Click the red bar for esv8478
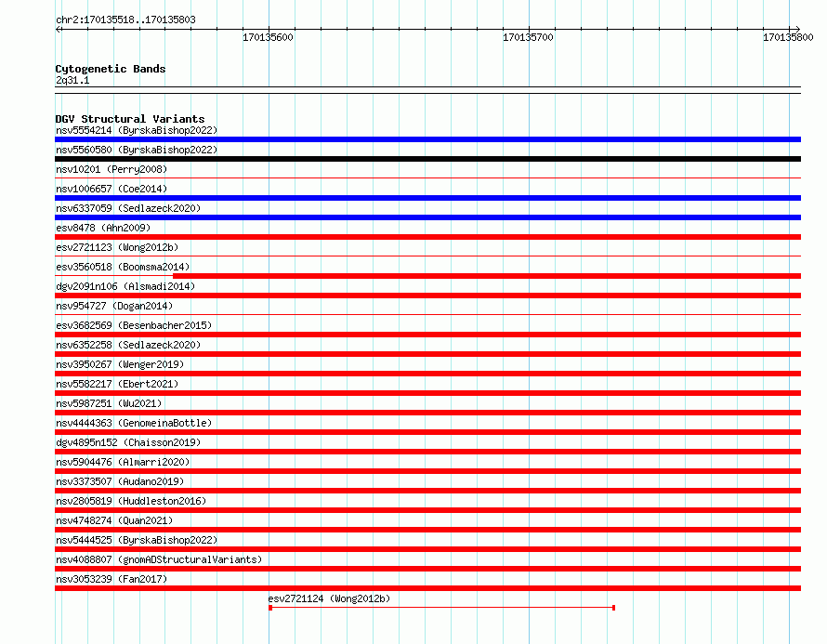Viewport: 827px width, 644px height. pyautogui.click(x=427, y=237)
